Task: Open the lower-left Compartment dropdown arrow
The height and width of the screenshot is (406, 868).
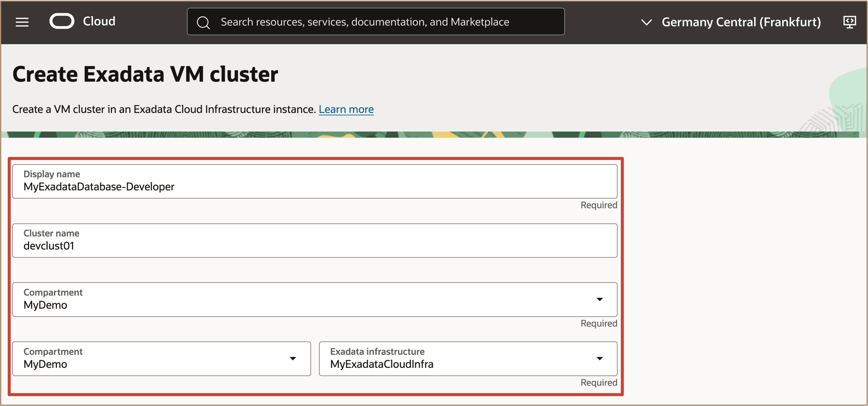Action: click(x=293, y=358)
